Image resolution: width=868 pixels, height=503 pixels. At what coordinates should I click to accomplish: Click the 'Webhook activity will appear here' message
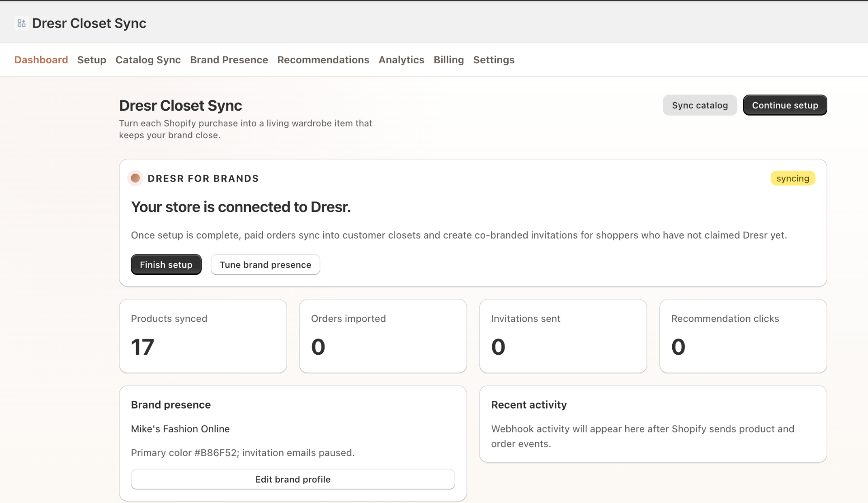click(643, 436)
